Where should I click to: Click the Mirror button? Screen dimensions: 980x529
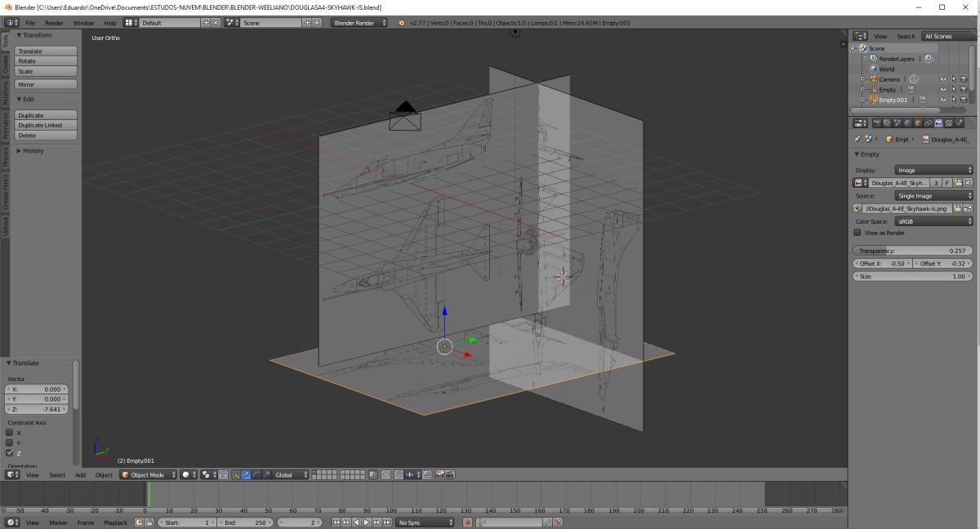(45, 84)
